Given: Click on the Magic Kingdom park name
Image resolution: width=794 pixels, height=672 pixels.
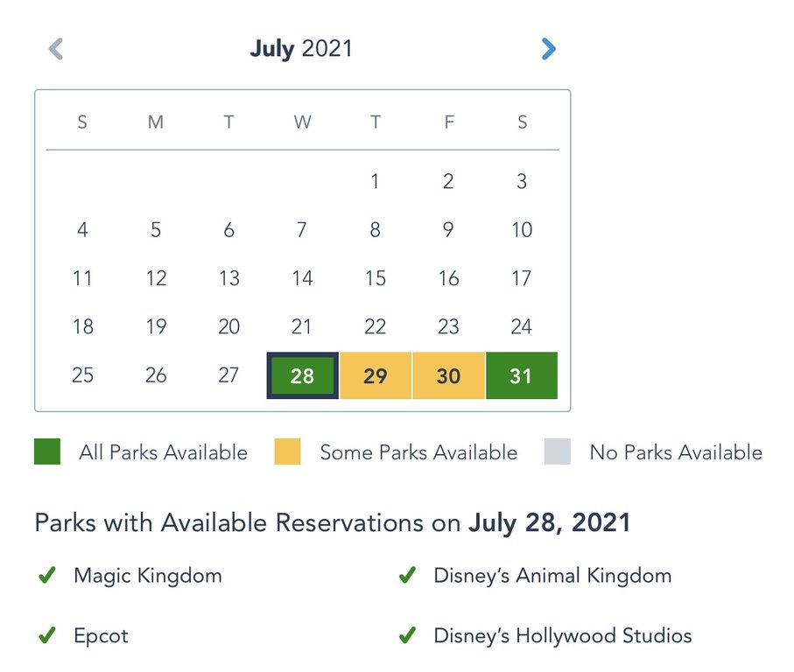Looking at the screenshot, I should 148,576.
